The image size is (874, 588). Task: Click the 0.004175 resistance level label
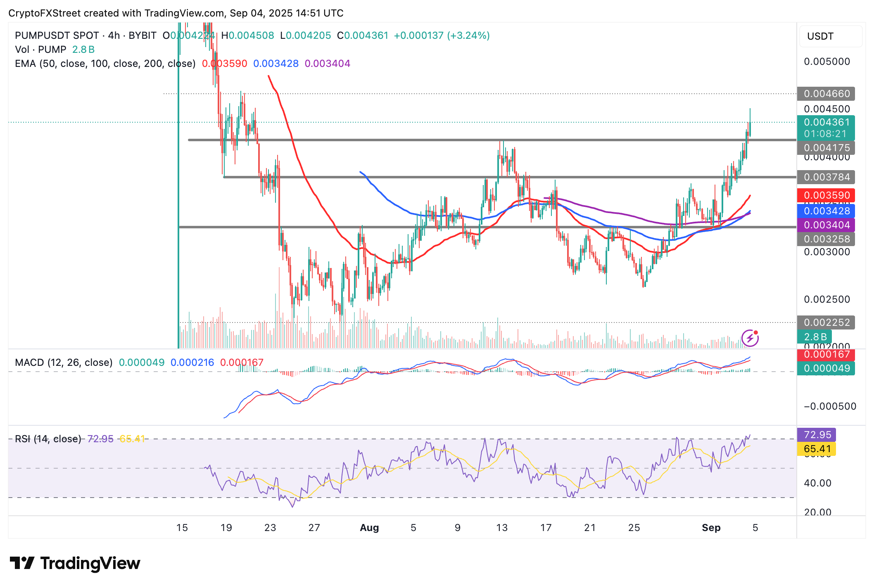click(826, 148)
